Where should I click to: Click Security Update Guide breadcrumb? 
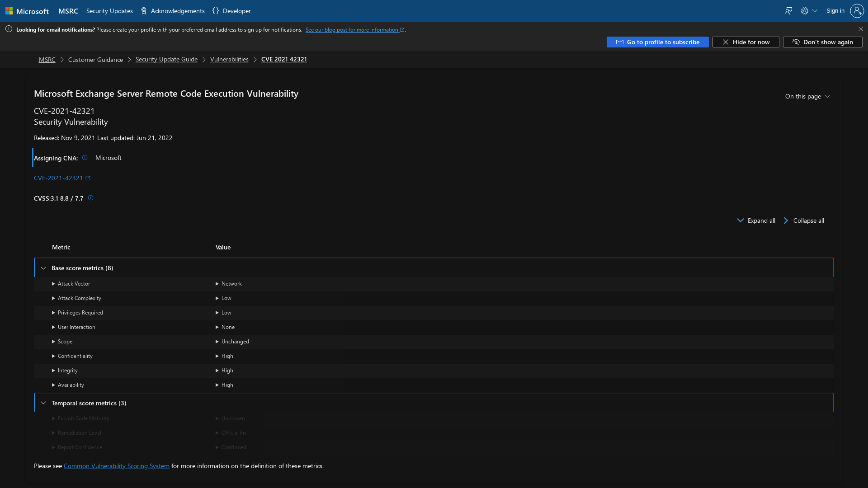pyautogui.click(x=166, y=60)
